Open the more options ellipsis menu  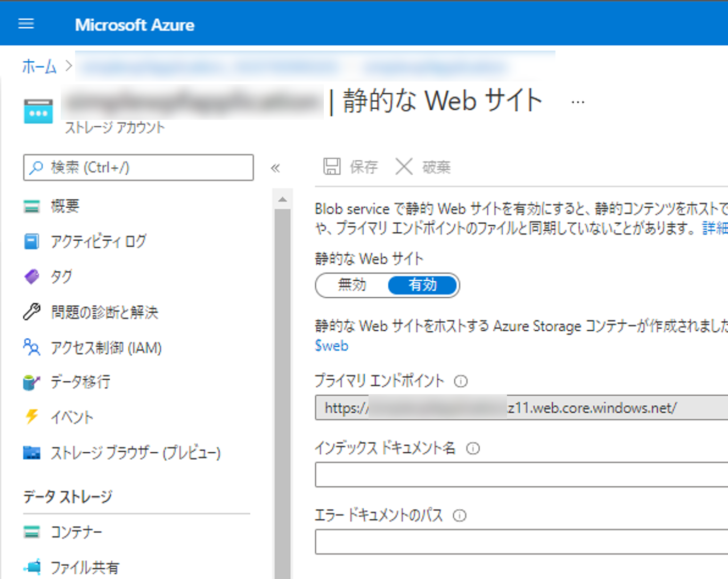point(578,102)
